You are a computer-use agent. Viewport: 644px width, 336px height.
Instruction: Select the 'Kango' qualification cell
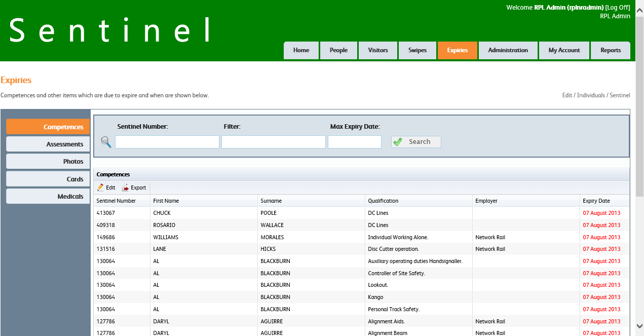click(419, 297)
